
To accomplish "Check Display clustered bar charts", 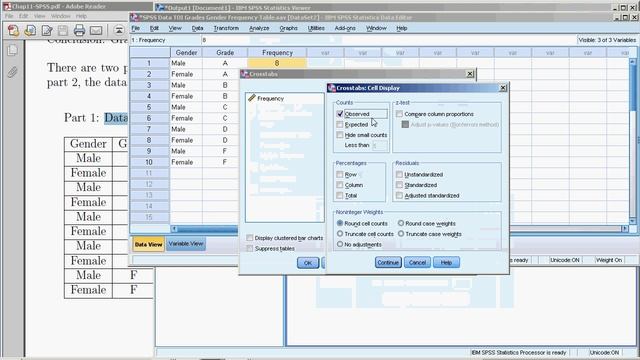I will tap(250, 238).
